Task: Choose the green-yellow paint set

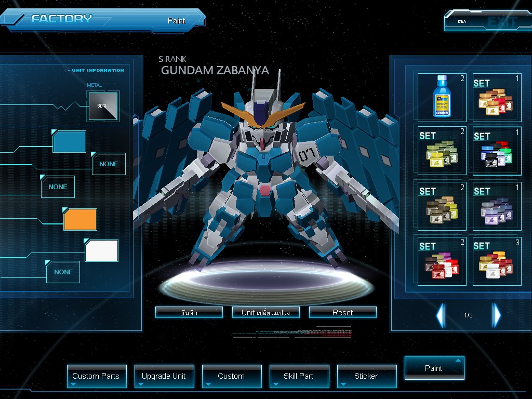Action: click(442, 151)
